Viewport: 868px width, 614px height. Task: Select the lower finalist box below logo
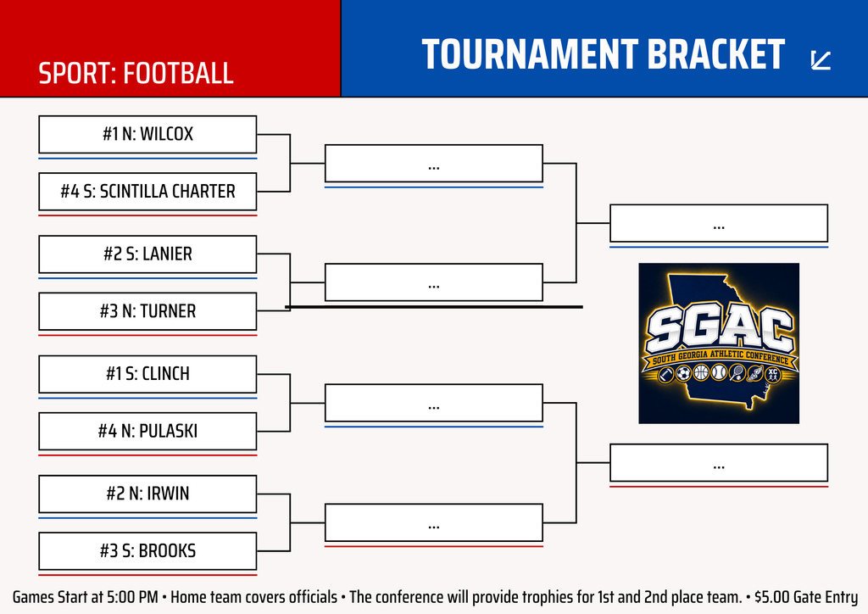click(719, 463)
